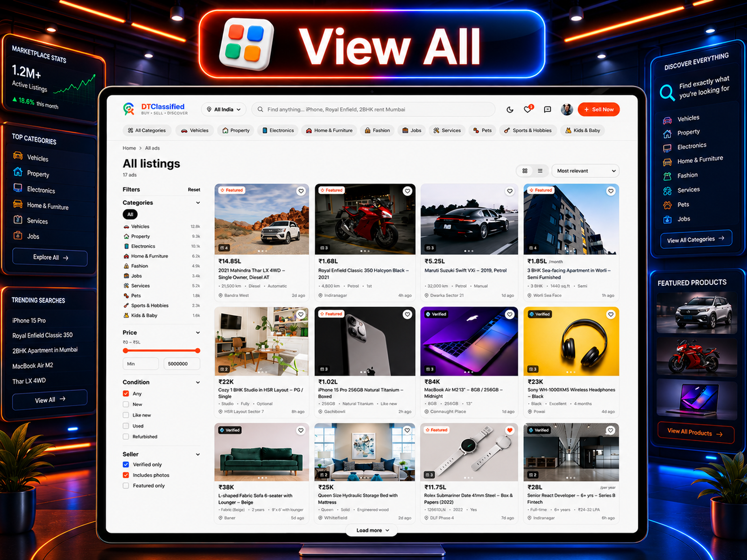747x560 pixels.
Task: Favorite the 3 BHK Sea-facing Apartment listing
Action: click(x=611, y=191)
